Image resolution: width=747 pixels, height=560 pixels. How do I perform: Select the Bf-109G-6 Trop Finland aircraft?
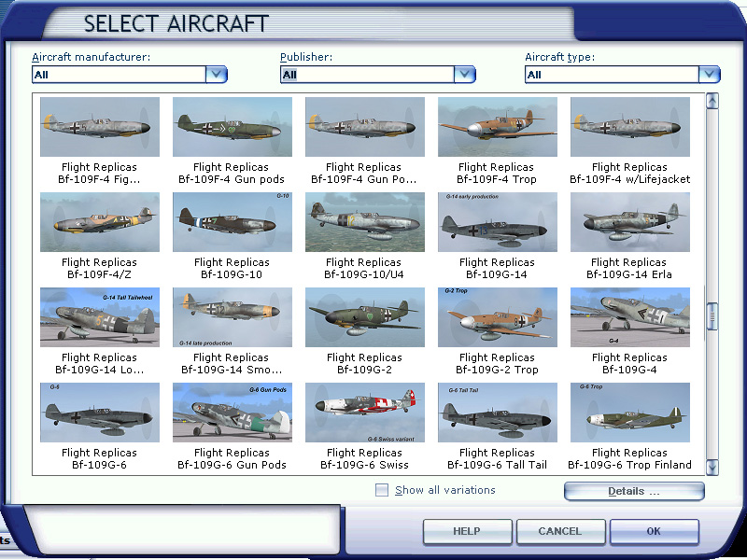click(629, 413)
